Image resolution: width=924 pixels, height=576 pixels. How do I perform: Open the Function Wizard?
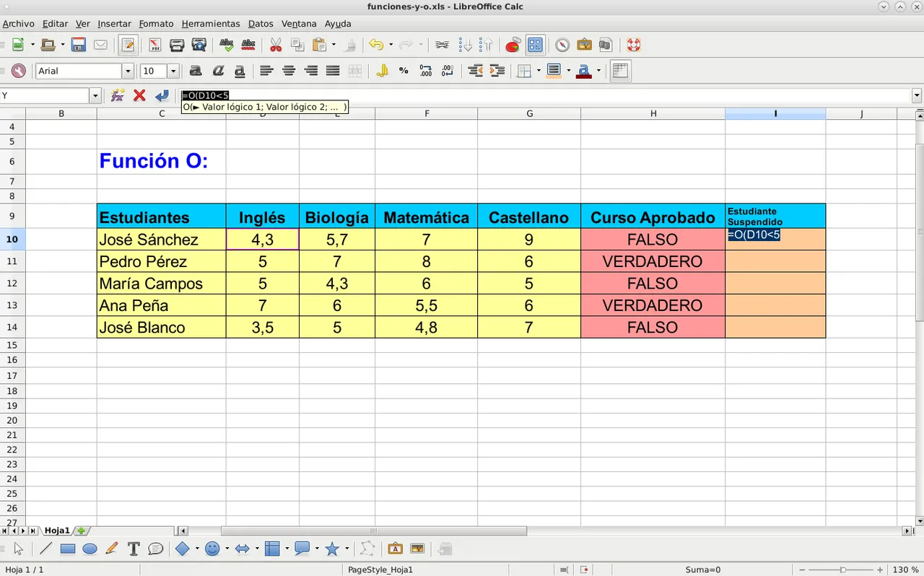tap(118, 95)
